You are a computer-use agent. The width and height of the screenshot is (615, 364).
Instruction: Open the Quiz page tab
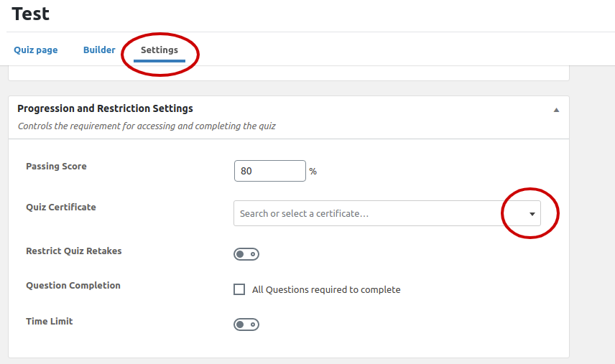[x=36, y=50]
